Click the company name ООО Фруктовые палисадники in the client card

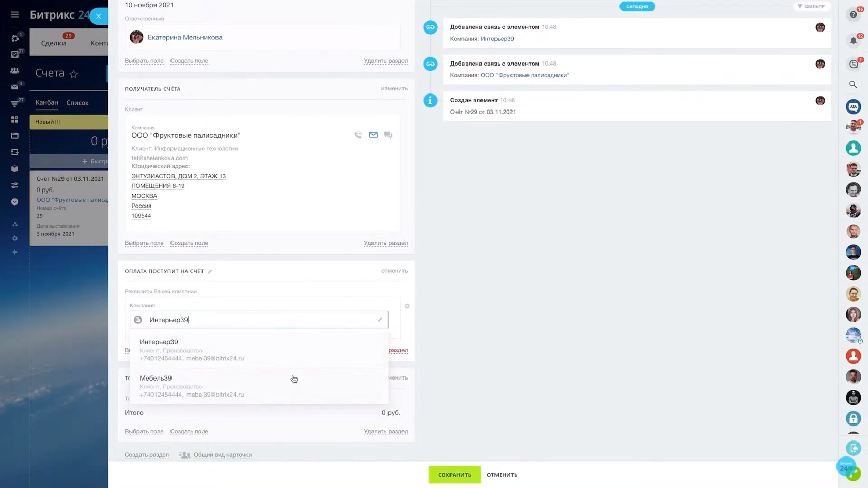coord(185,135)
